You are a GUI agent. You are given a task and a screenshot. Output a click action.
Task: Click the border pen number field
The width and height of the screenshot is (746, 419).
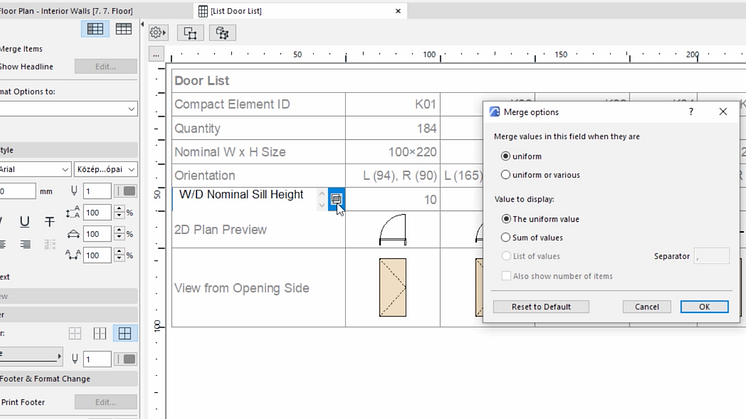(97, 359)
